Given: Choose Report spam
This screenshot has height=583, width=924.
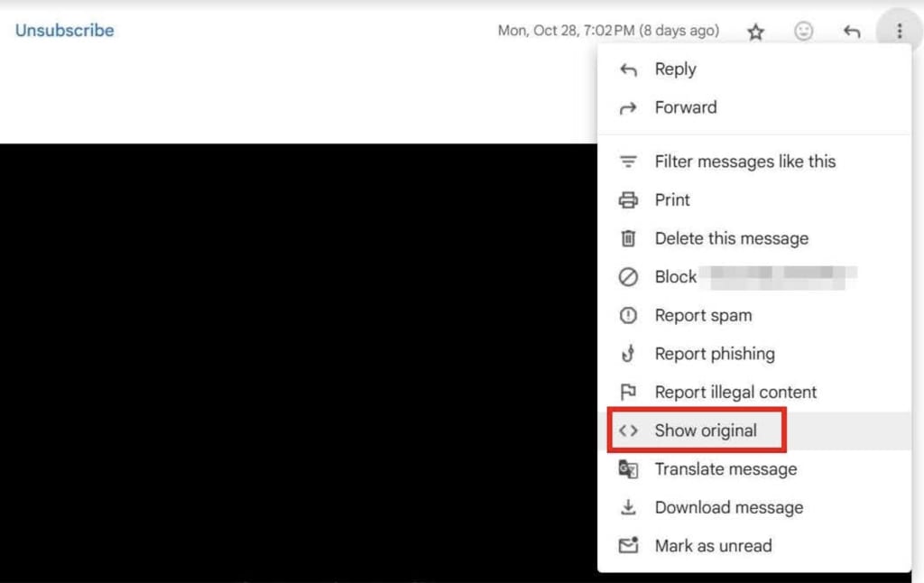Looking at the screenshot, I should click(754, 315).
